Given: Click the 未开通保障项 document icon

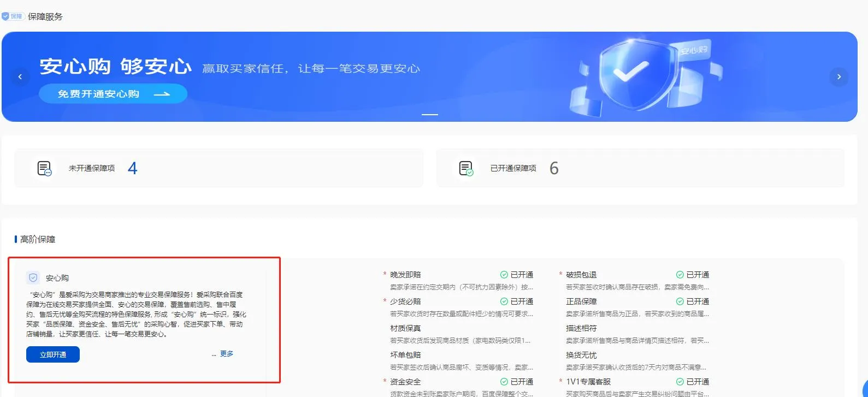Looking at the screenshot, I should [44, 168].
